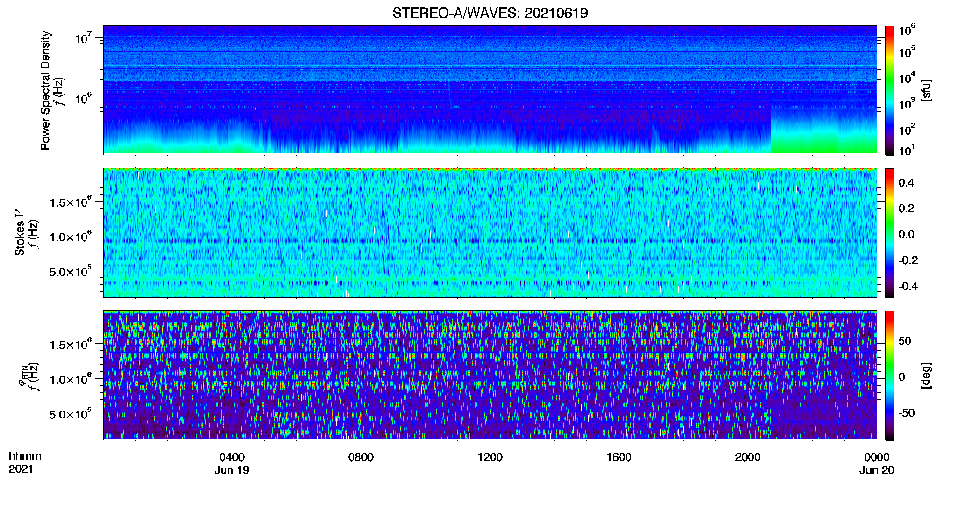This screenshot has height=505, width=980.
Task: Click the 0.4 value on Stokes color bar
Action: click(x=906, y=183)
